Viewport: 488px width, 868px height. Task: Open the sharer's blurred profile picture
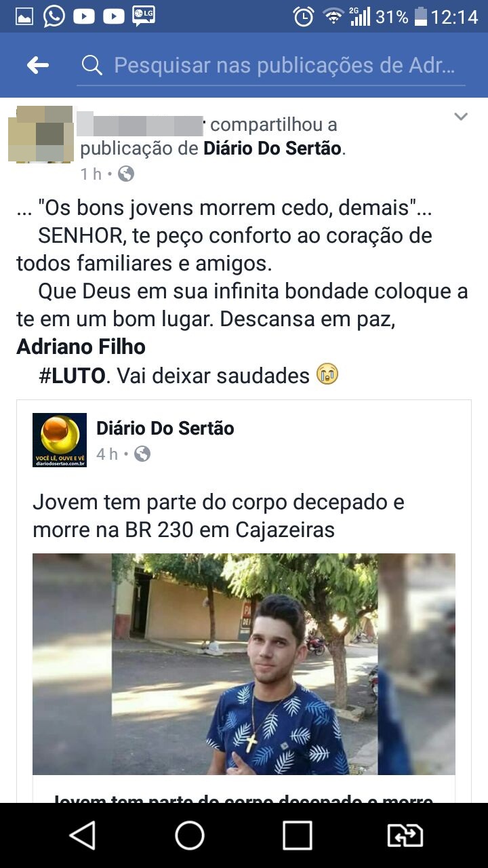point(41,134)
